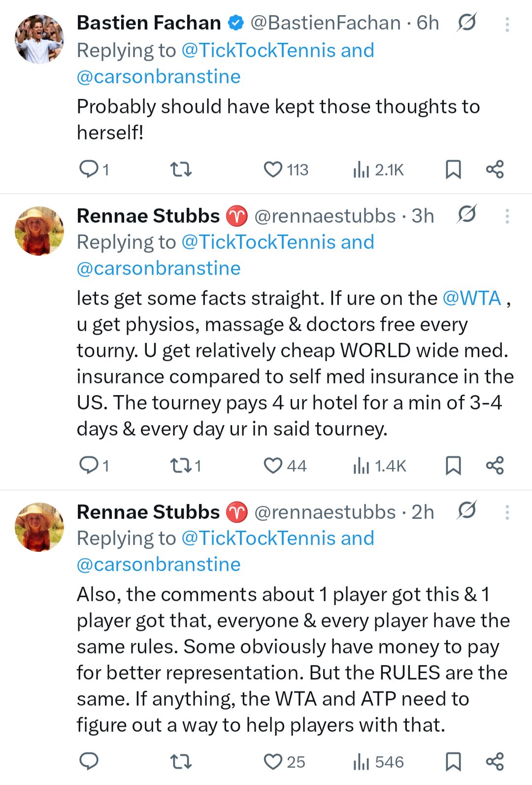The image size is (532, 785).
Task: Open the @WTA mention link
Action: pos(471,298)
